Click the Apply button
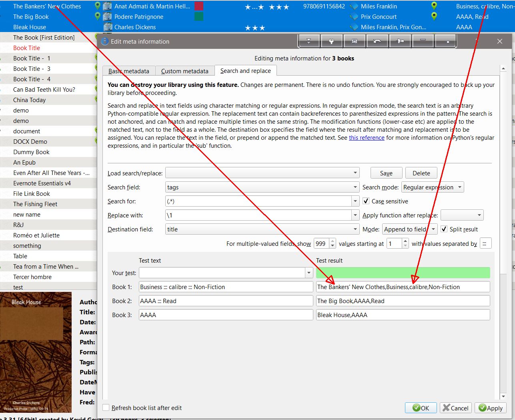The height and width of the screenshot is (420, 515). click(491, 408)
